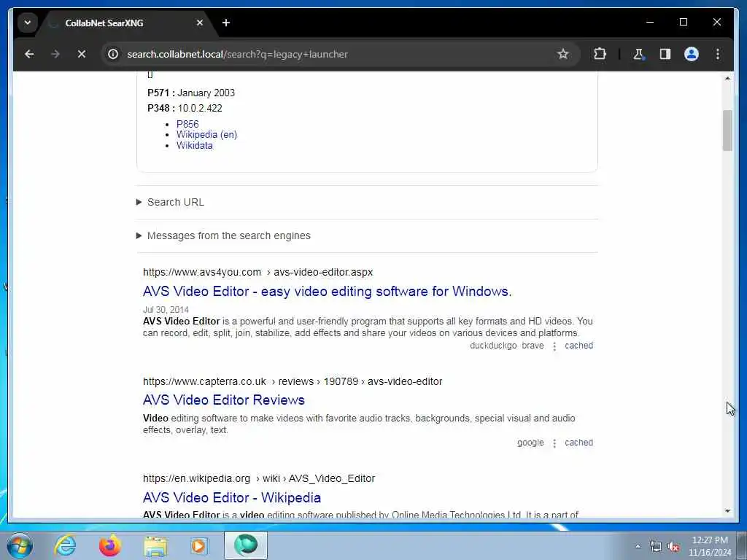Click the avs4you.com result URL
Screen dimensions: 747x560
(x=258, y=273)
